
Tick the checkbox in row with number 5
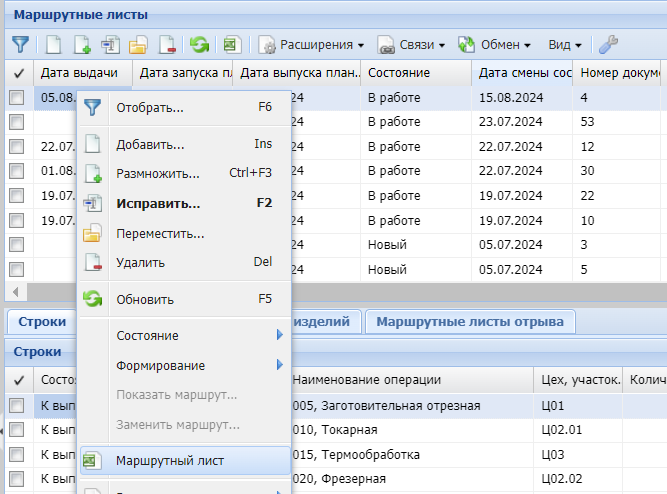[17, 269]
